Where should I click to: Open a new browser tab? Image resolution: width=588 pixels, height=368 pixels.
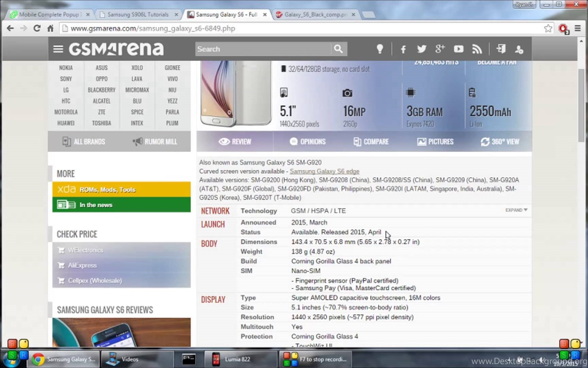coord(369,14)
